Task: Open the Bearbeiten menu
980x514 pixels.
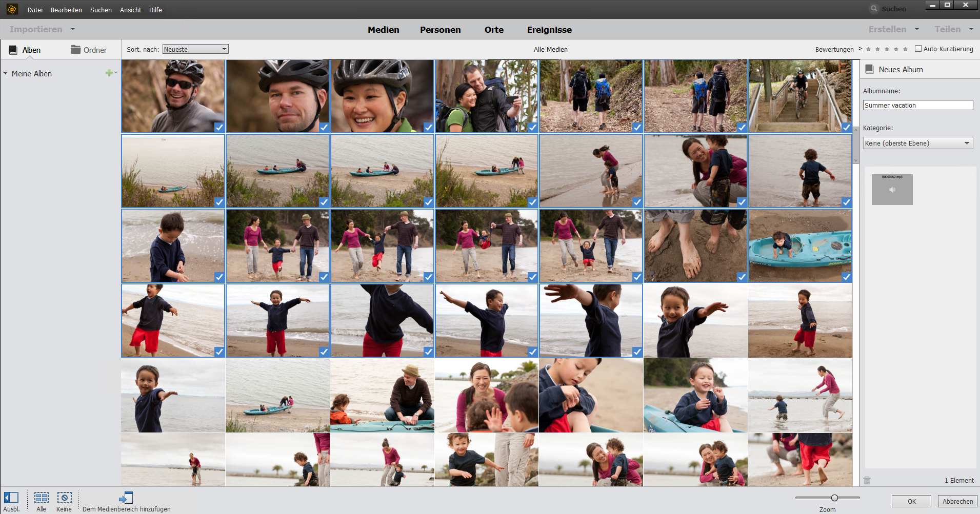Action: click(x=66, y=10)
